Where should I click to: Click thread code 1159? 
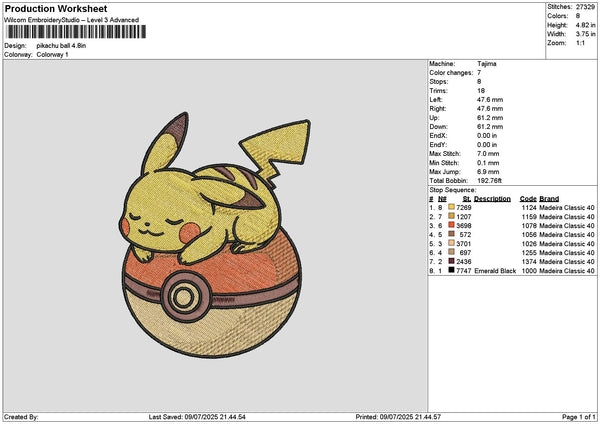[x=529, y=217]
